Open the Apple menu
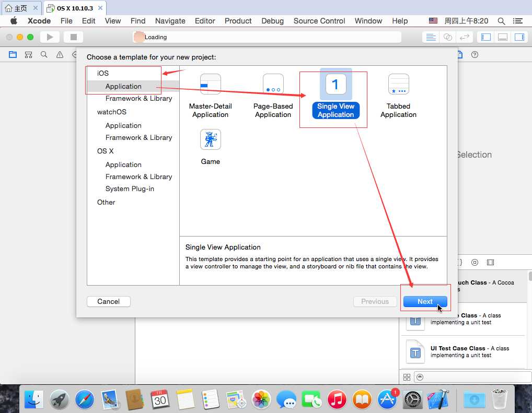Viewport: 532px width, 413px height. [x=14, y=21]
